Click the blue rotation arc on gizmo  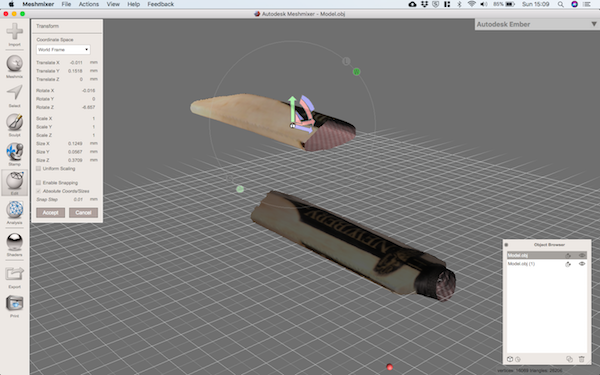pyautogui.click(x=308, y=103)
